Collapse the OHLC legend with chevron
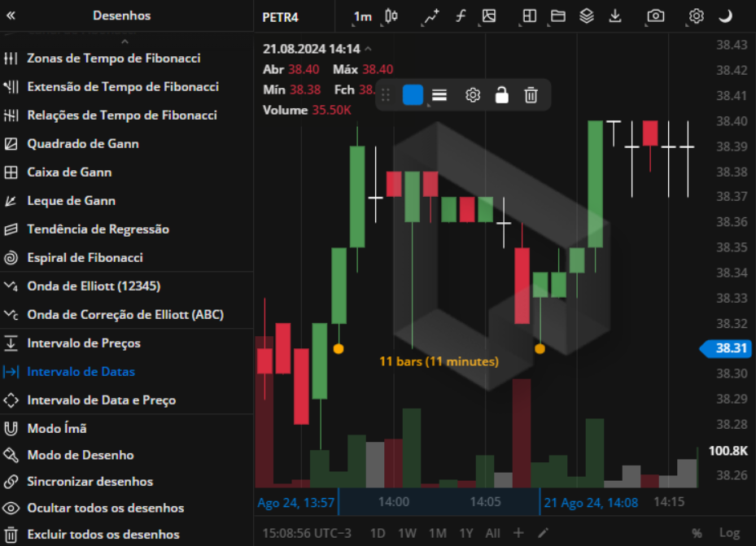 click(x=368, y=49)
